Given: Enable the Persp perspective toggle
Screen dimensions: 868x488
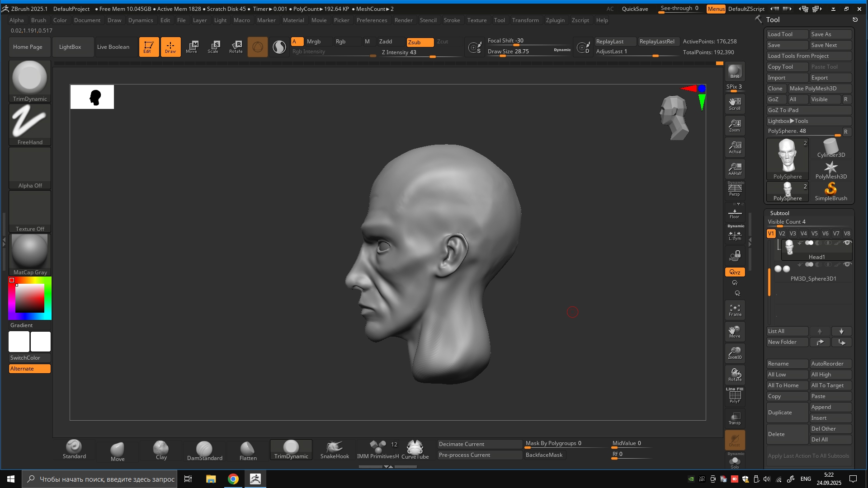Looking at the screenshot, I should coord(735,189).
